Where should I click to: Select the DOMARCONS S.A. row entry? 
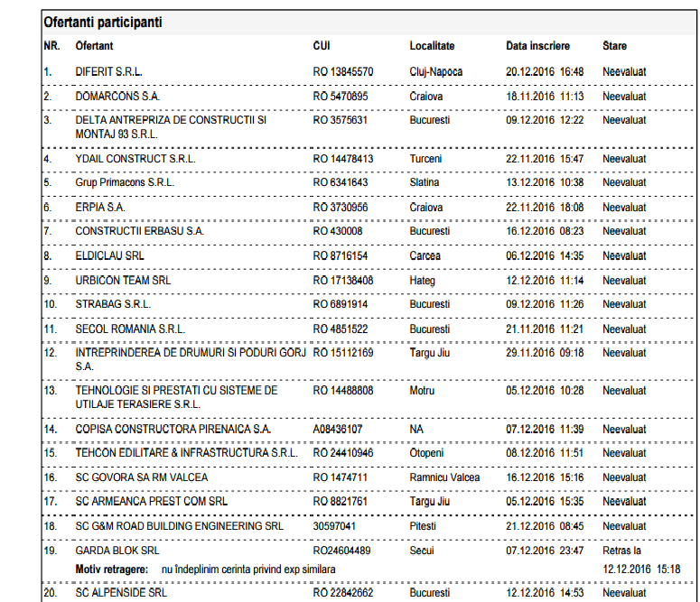click(x=117, y=96)
